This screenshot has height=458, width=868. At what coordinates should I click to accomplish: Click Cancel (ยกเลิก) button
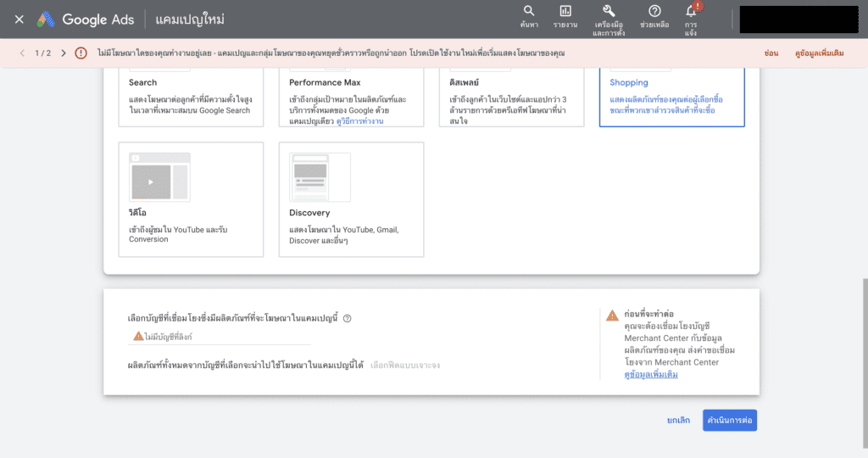pos(678,421)
